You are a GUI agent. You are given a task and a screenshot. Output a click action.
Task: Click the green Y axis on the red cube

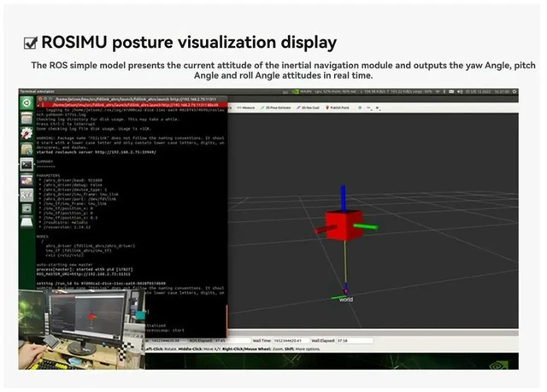click(x=366, y=227)
